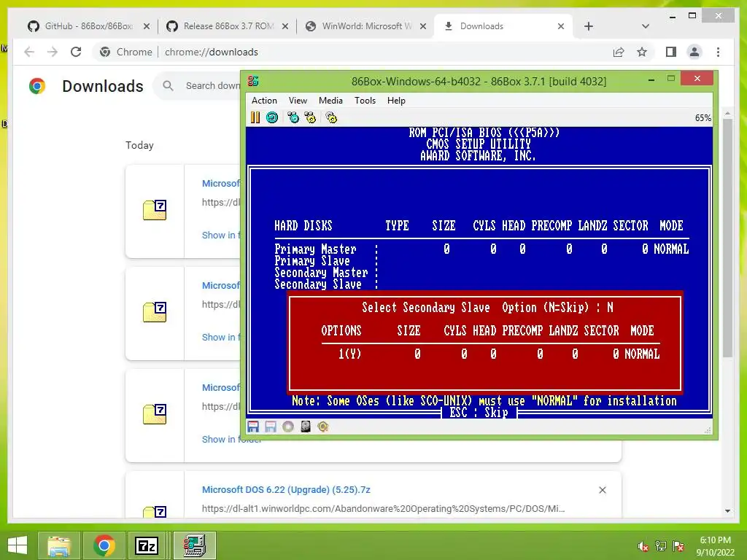Screen dimensions: 747x560
Task: Switch to GitHub 86Box/86Box tab
Action: pyautogui.click(x=88, y=26)
